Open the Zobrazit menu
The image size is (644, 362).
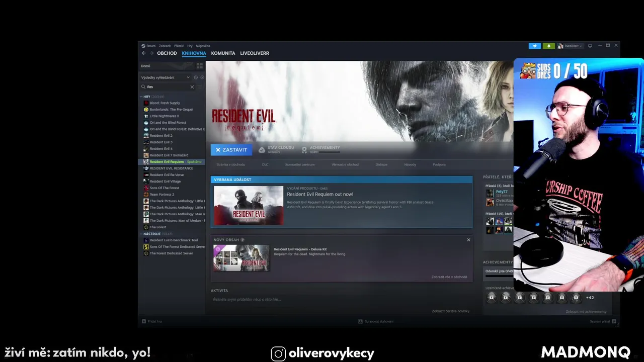pyautogui.click(x=165, y=46)
